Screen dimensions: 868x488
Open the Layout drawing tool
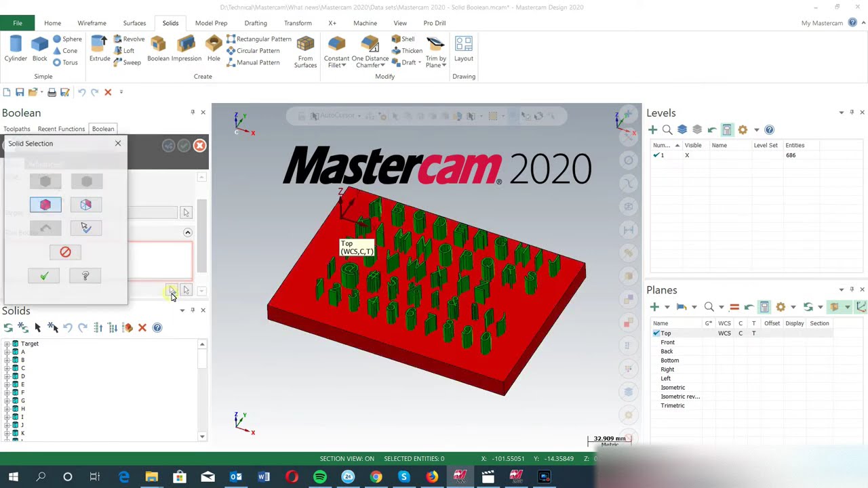click(464, 49)
